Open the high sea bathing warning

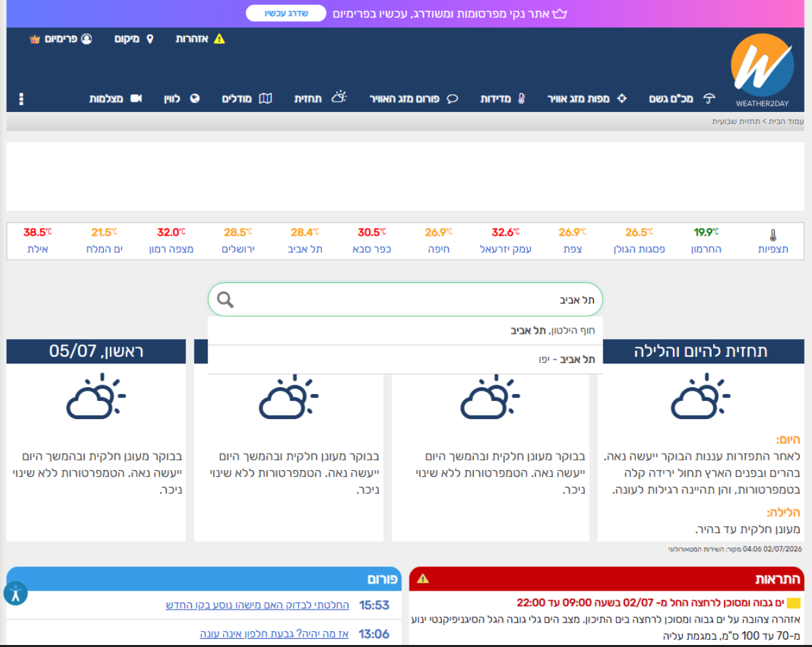pos(651,602)
